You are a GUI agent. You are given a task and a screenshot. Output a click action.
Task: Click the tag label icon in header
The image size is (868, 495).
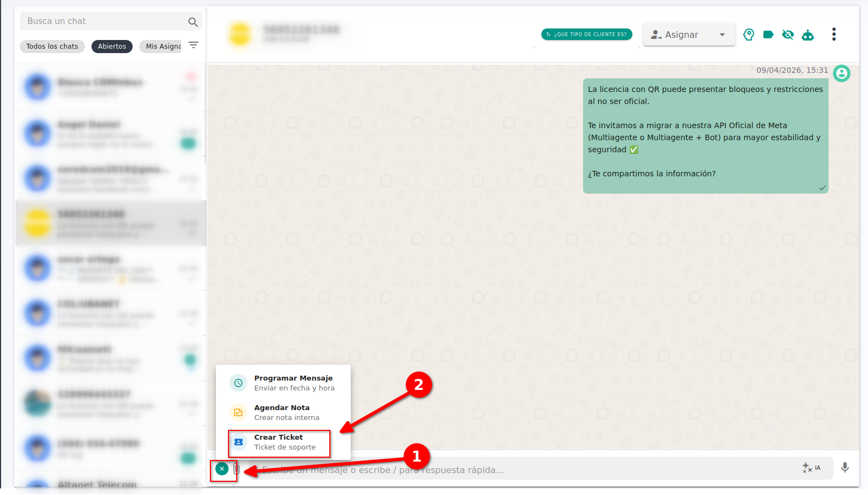(x=768, y=34)
